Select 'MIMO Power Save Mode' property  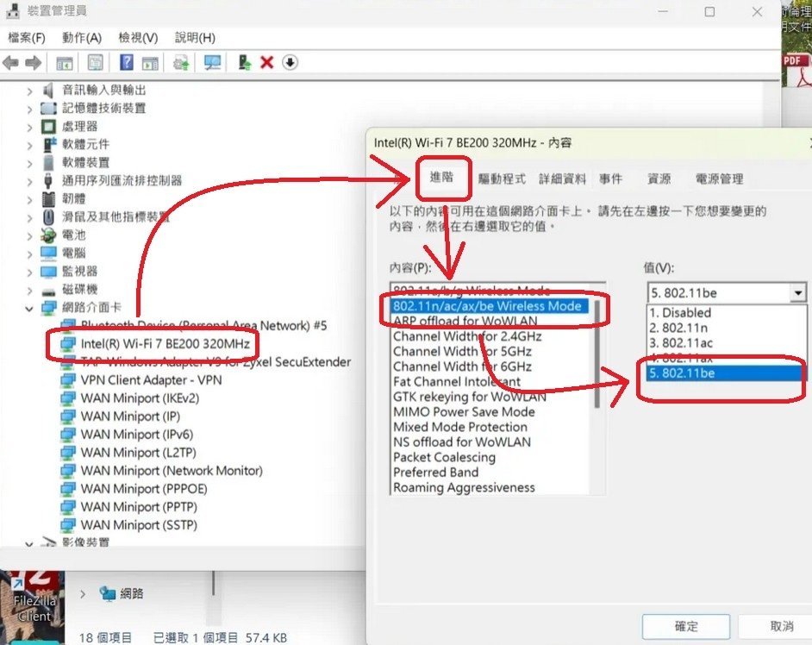pyautogui.click(x=464, y=412)
